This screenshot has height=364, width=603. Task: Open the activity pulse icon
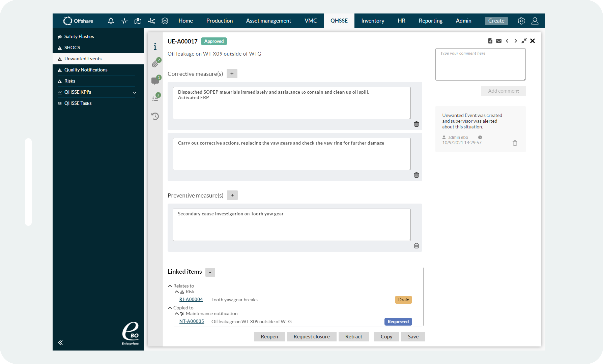tap(124, 21)
